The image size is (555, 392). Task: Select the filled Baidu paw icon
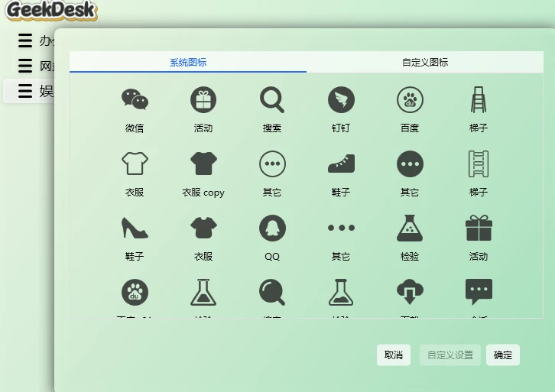coord(135,292)
